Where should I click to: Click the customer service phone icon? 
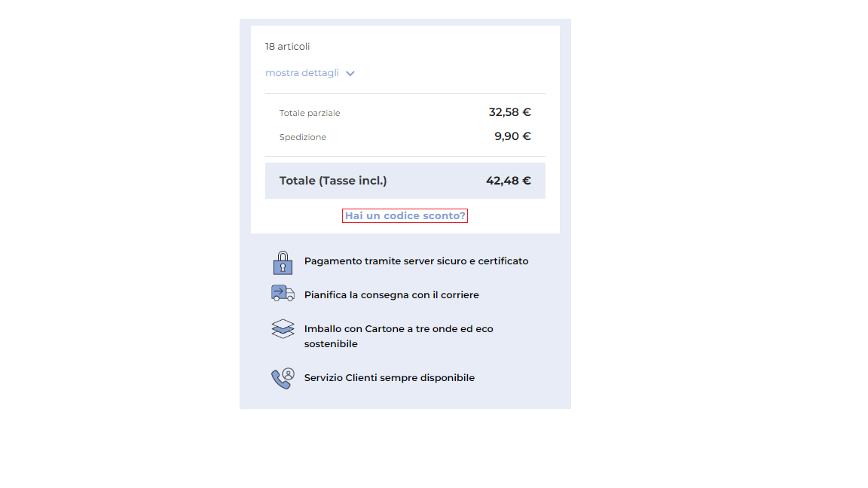tap(282, 378)
